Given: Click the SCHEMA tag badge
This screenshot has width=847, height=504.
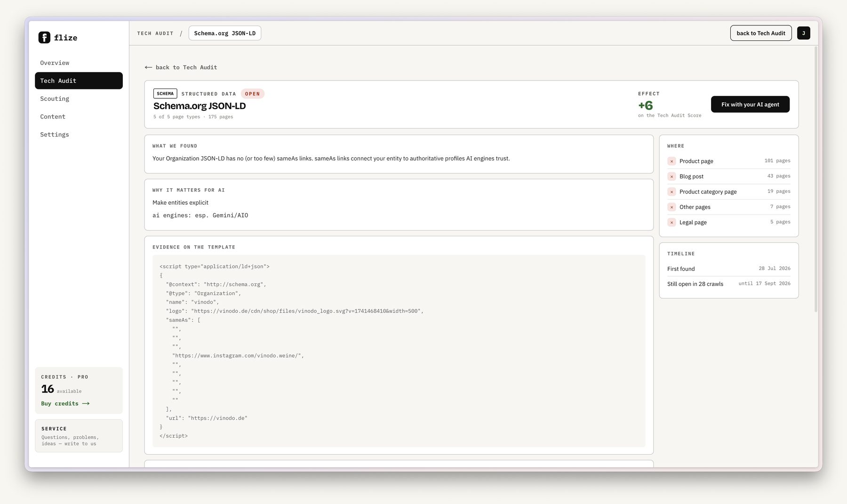Looking at the screenshot, I should point(165,94).
